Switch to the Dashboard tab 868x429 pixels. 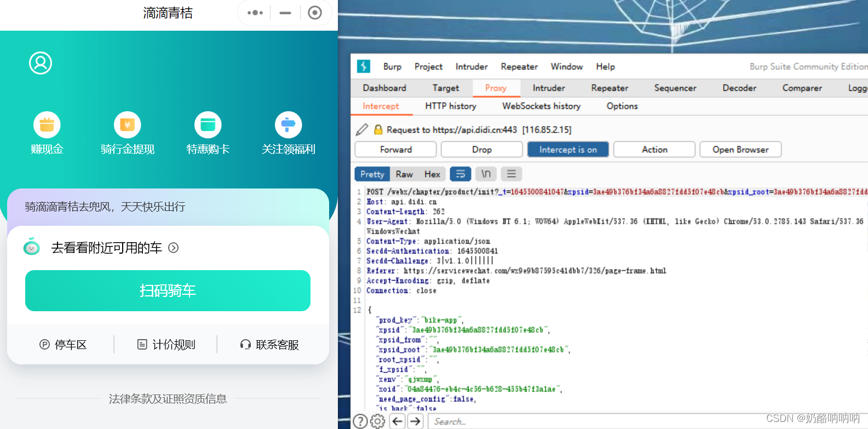pyautogui.click(x=384, y=88)
